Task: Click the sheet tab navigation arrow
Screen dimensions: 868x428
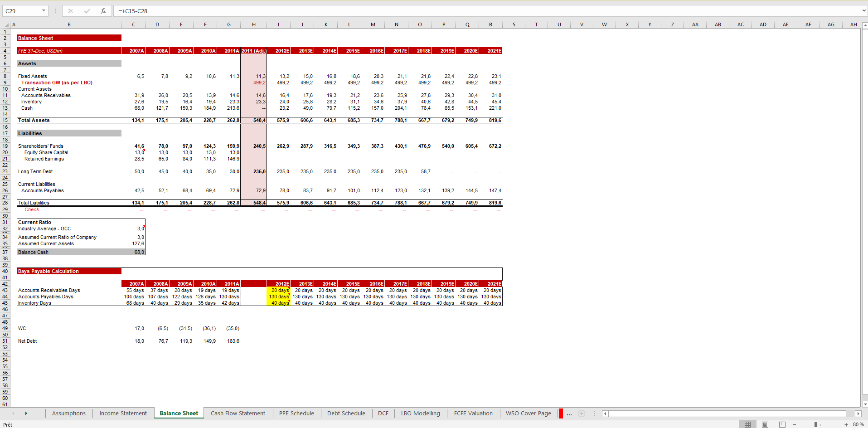Action: [x=26, y=413]
